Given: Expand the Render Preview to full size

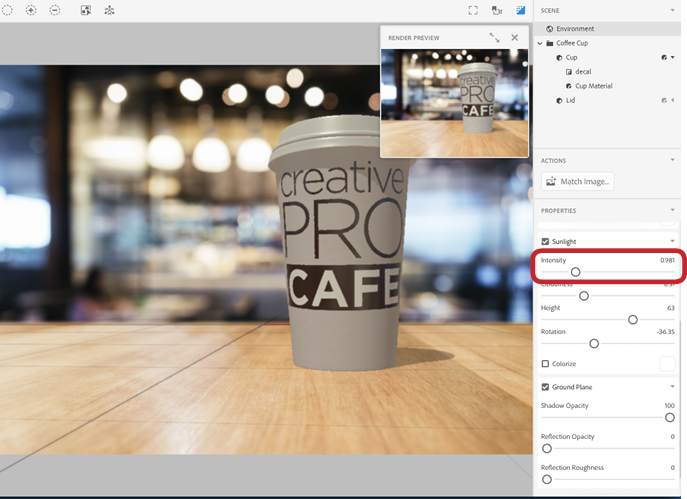Looking at the screenshot, I should [494, 38].
